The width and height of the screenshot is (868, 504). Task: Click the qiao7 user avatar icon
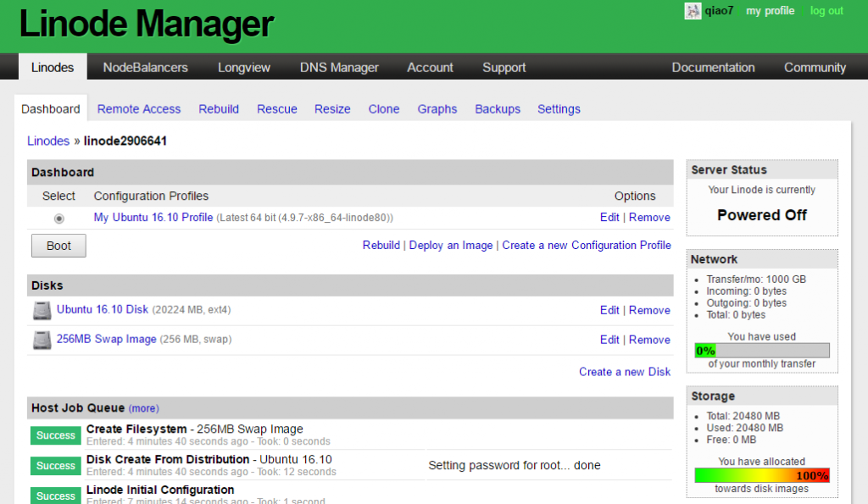[693, 11]
